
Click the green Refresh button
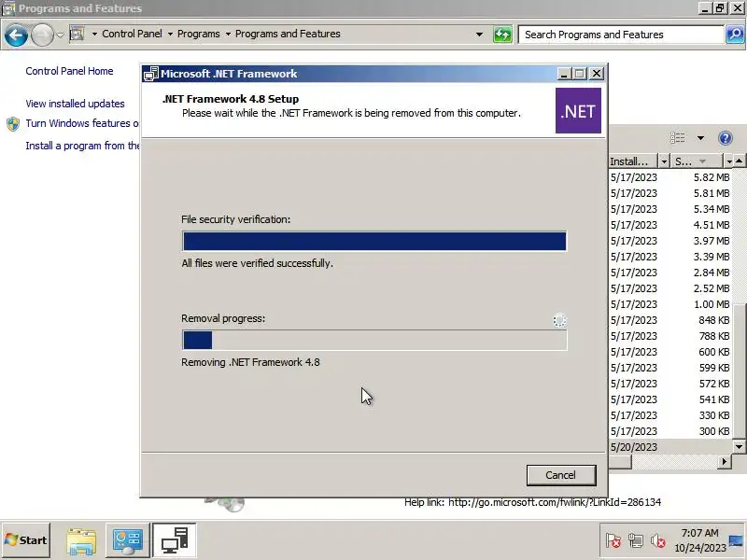pyautogui.click(x=502, y=35)
